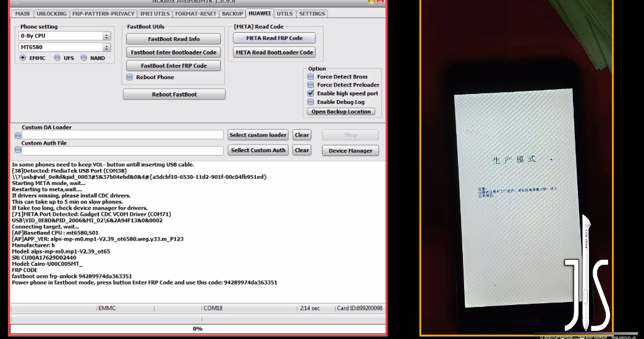Click the 'fastboot oem frp-unlock' log line
This screenshot has width=644, height=339.
[x=72, y=276]
